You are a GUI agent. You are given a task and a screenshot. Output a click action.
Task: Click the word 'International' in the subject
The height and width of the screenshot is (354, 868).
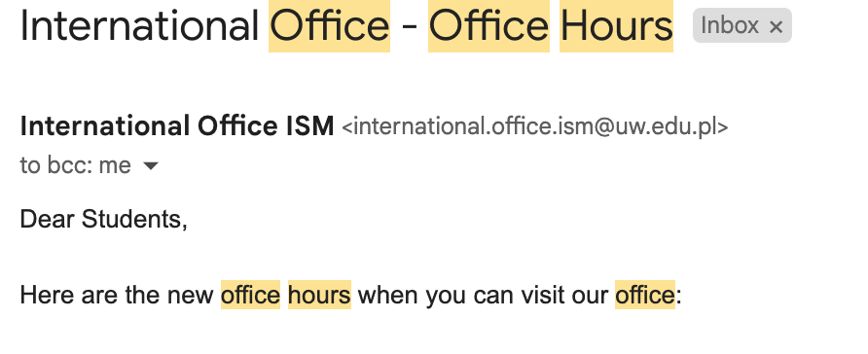(x=139, y=26)
